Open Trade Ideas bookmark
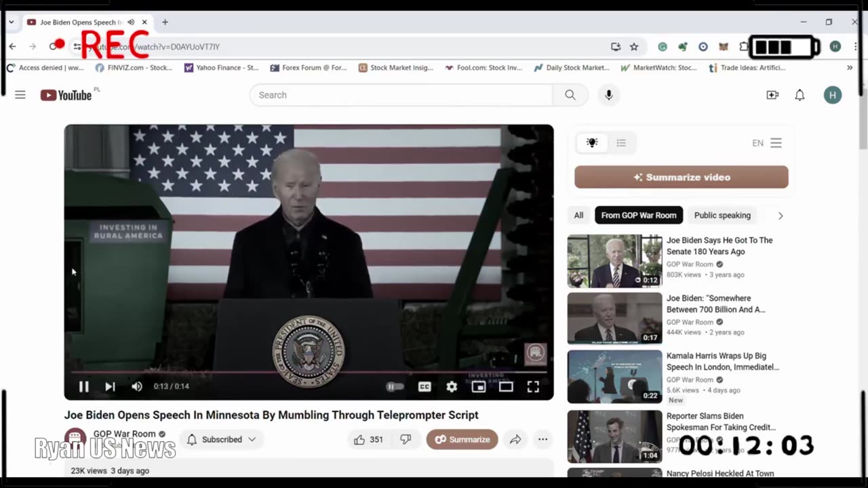Viewport: 868px width, 488px height. pos(747,68)
